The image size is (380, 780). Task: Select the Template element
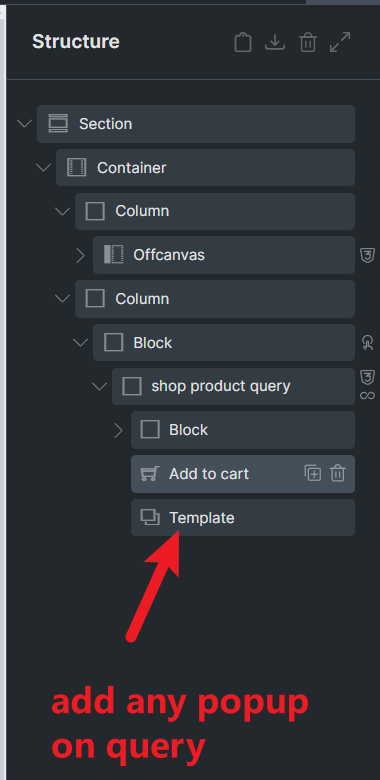(x=243, y=517)
